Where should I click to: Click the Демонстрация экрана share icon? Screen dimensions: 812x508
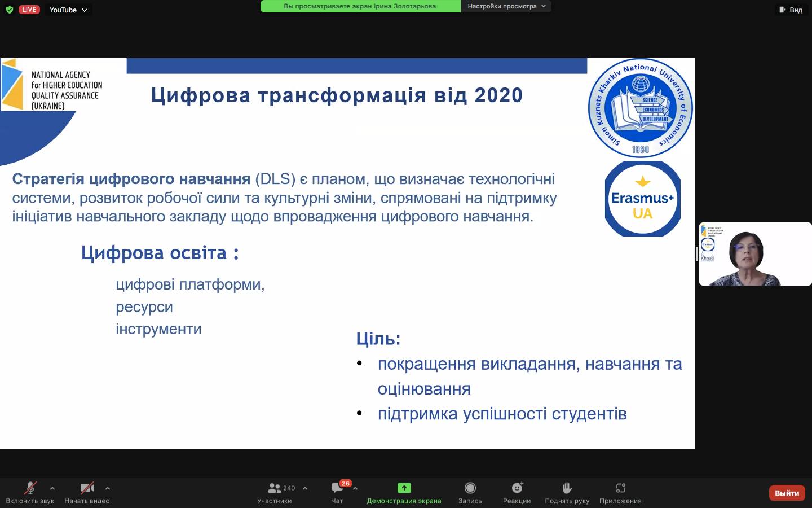(x=404, y=488)
